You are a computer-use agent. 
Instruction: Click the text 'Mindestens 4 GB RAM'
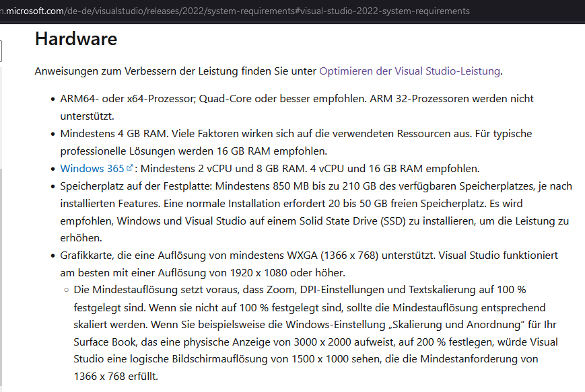[x=114, y=134]
